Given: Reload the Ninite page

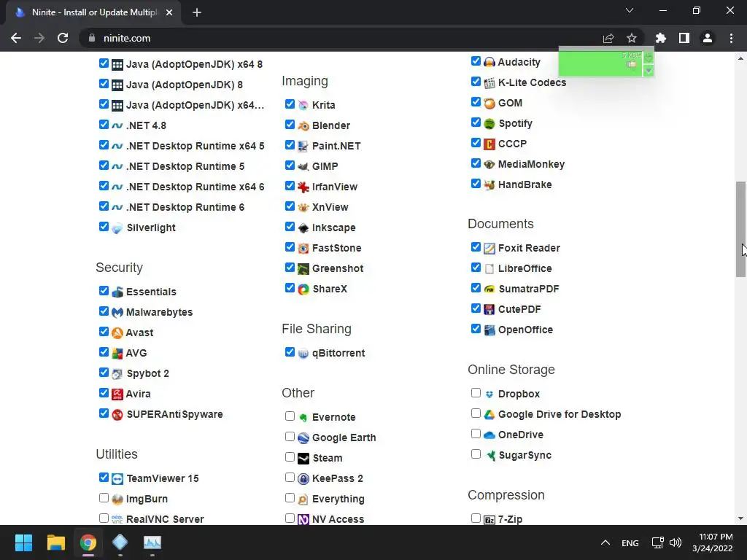Looking at the screenshot, I should 63,38.
